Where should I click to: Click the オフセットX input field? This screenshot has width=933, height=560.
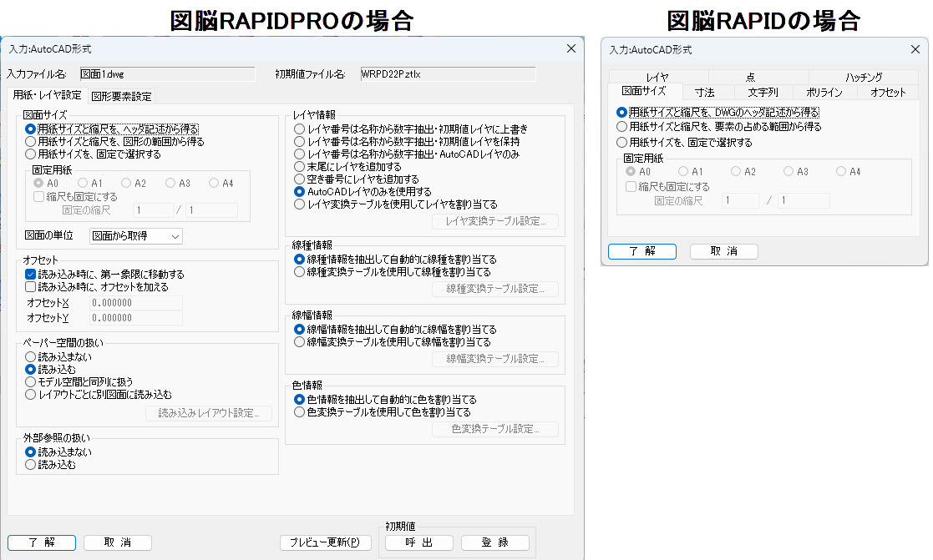click(135, 303)
